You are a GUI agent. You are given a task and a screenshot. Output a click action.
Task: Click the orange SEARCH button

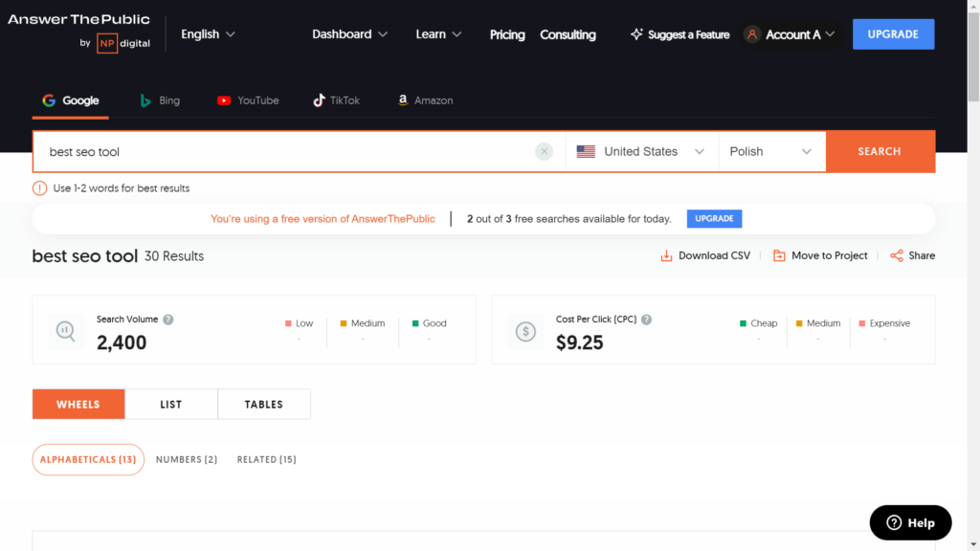880,151
